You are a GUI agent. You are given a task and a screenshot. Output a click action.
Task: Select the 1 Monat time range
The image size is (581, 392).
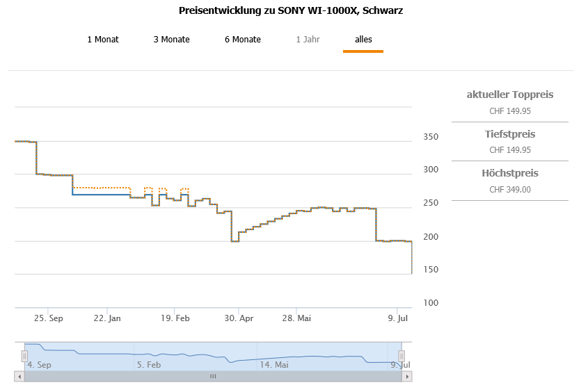click(103, 40)
